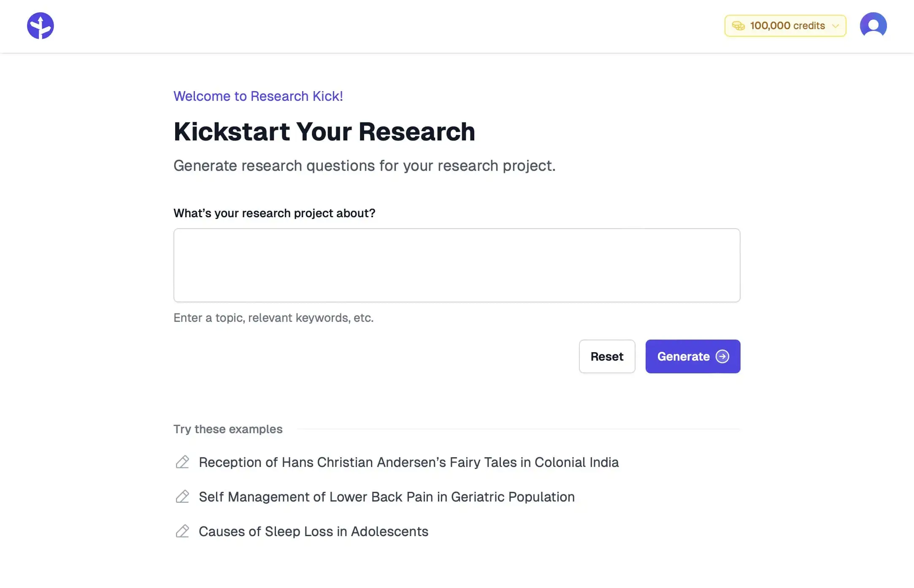
Task: Open the user profile avatar
Action: pos(873,25)
